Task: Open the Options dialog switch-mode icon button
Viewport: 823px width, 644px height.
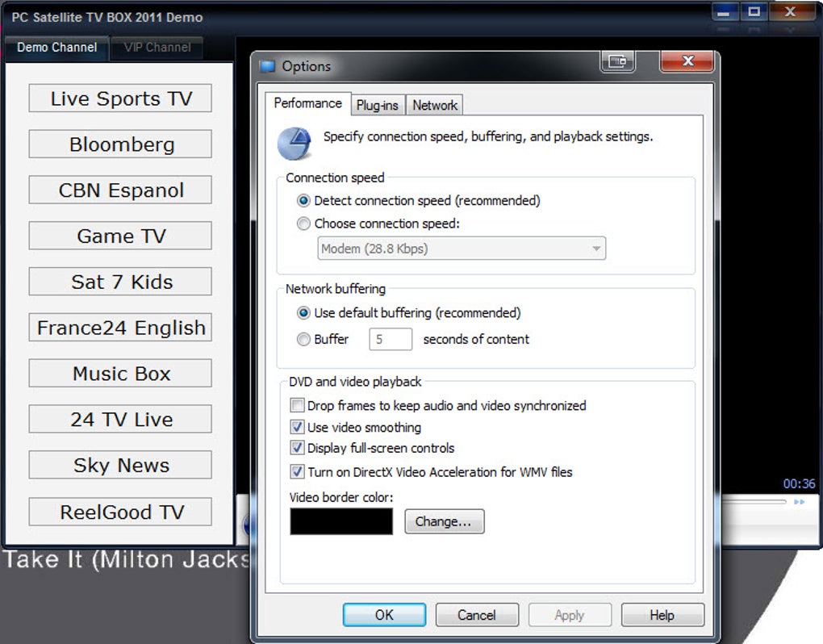Action: [617, 62]
